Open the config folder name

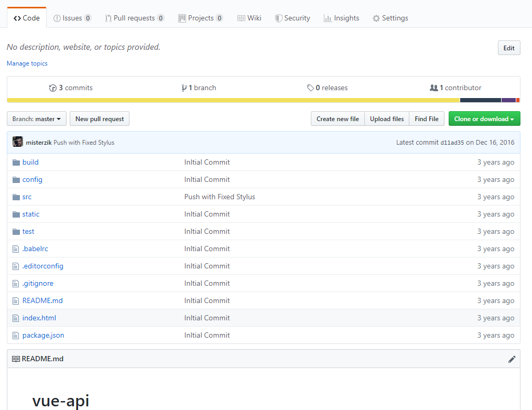32,179
